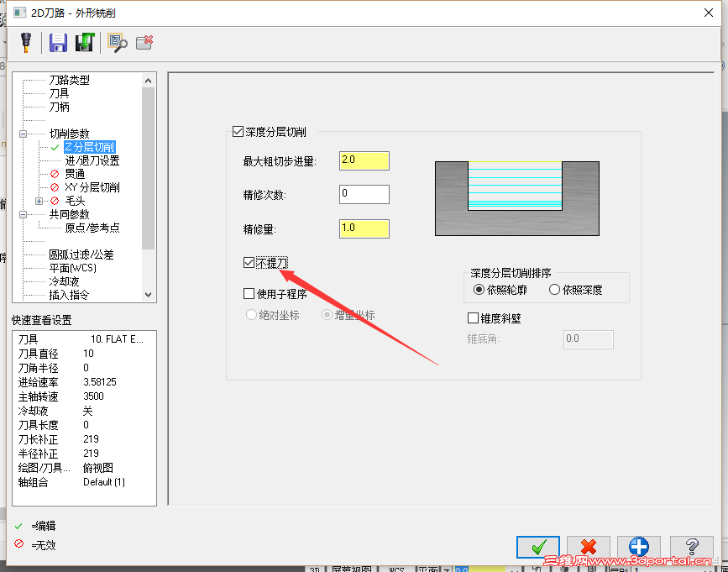728x572 pixels.
Task: Click the 最大粗切步进量 input field
Action: click(x=364, y=160)
